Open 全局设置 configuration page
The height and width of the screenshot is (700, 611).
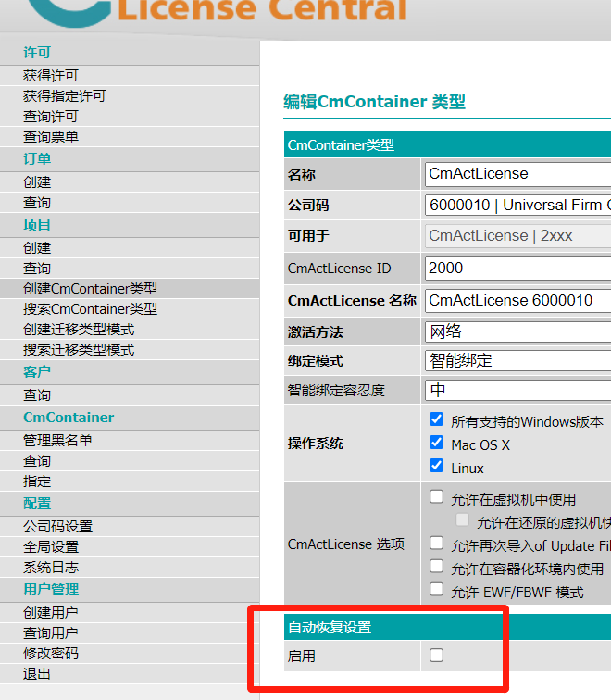[50, 547]
